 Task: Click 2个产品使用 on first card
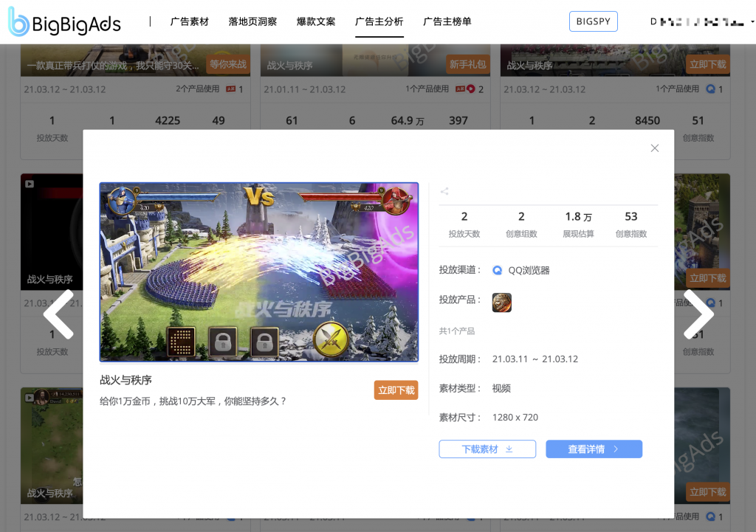point(197,89)
